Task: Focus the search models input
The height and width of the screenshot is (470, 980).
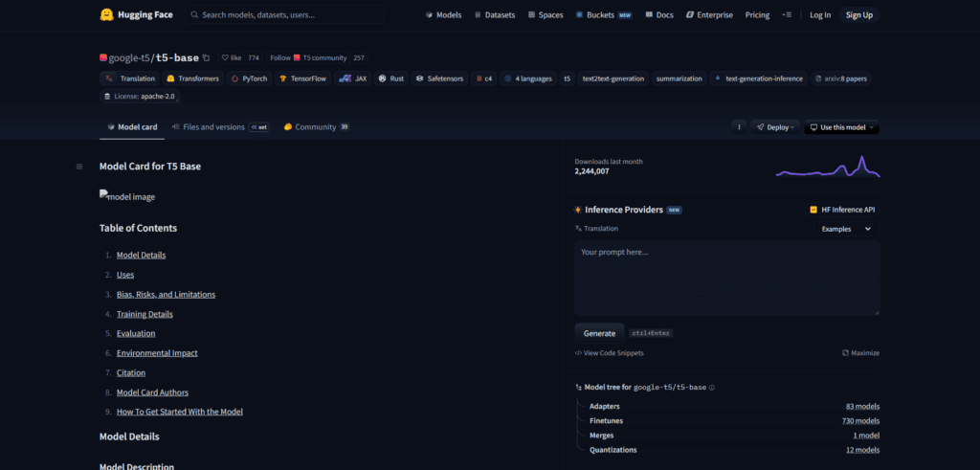Action: (284, 14)
